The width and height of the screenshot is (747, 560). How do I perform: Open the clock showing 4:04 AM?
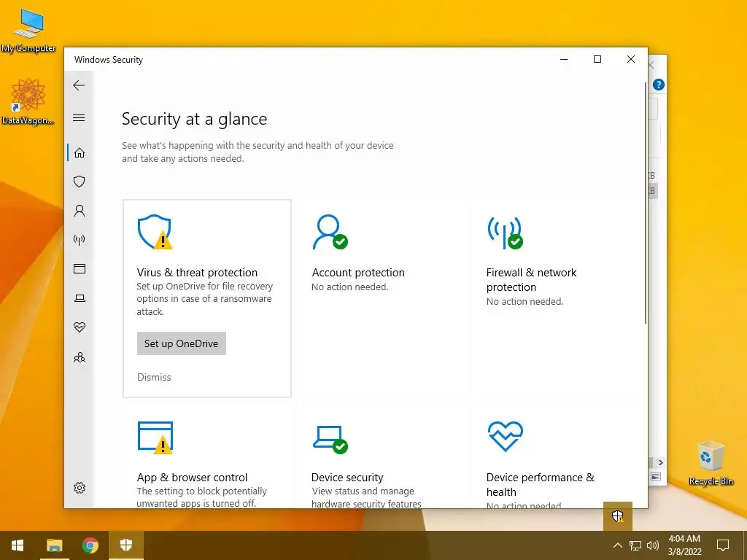click(x=684, y=545)
